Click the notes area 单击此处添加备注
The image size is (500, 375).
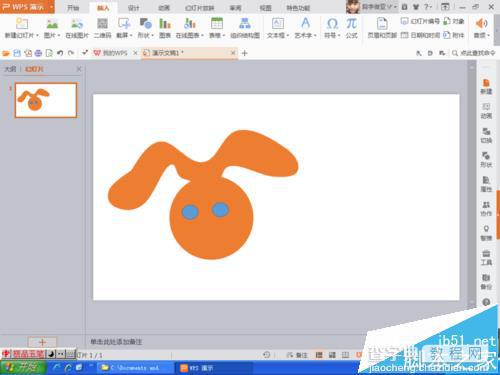point(116,342)
